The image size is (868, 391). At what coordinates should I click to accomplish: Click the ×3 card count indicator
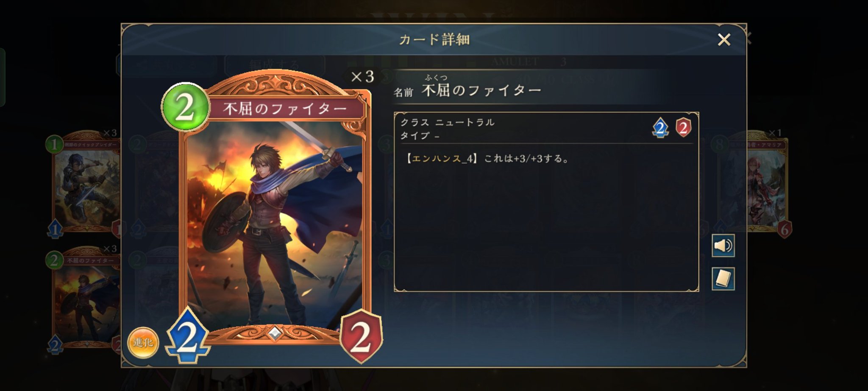click(362, 77)
